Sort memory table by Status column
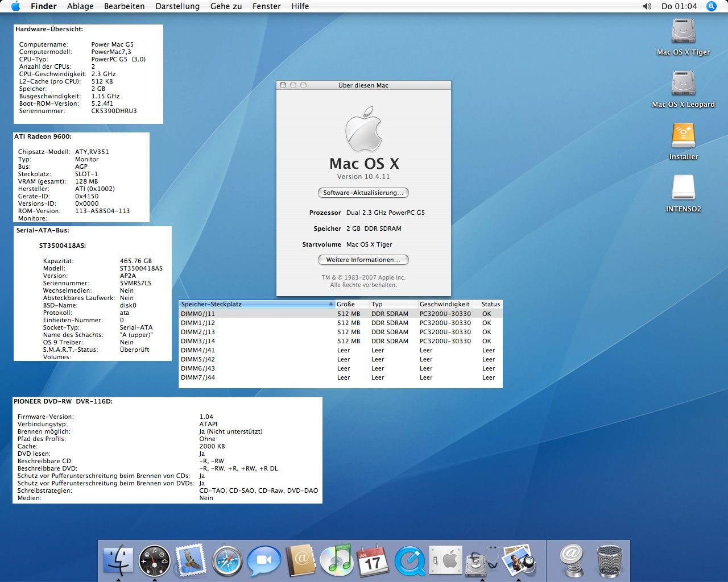 491,304
